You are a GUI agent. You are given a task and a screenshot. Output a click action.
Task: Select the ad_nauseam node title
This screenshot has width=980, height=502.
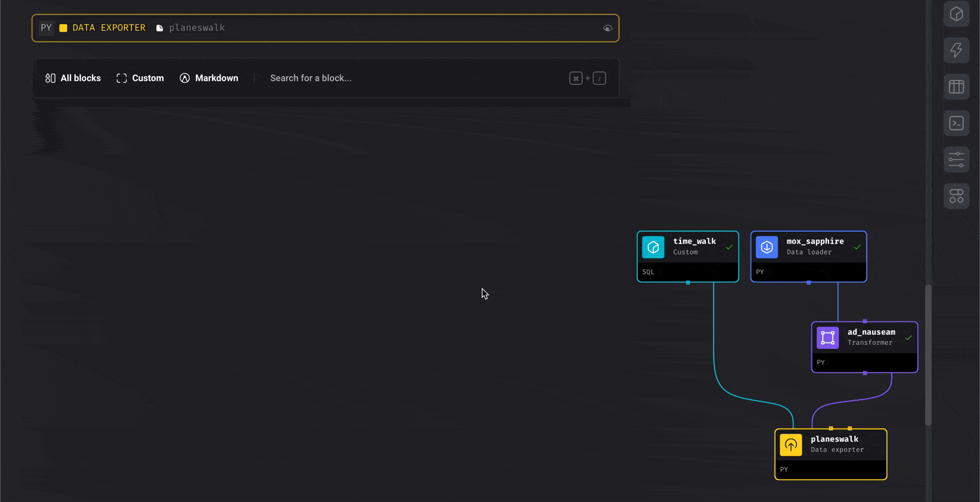click(x=871, y=332)
